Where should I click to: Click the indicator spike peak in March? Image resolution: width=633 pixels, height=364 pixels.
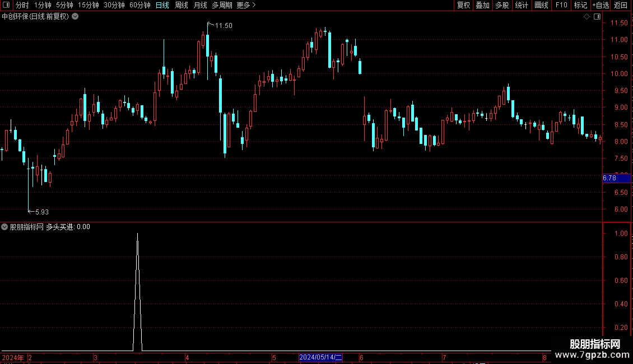click(x=138, y=234)
